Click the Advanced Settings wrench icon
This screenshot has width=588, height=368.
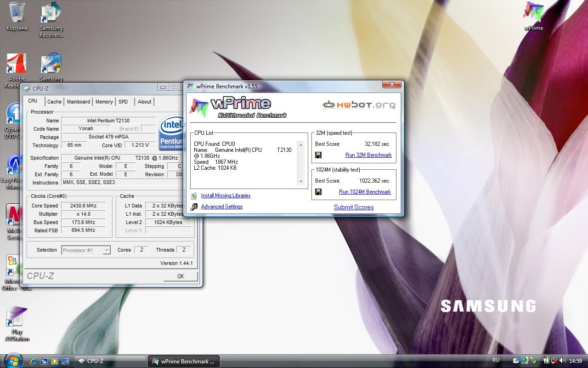pyautogui.click(x=194, y=207)
